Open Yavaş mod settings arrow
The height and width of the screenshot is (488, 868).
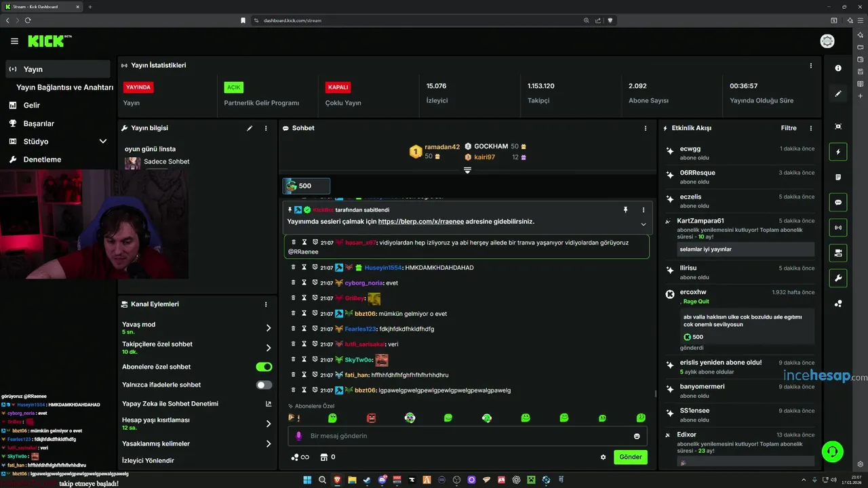269,328
